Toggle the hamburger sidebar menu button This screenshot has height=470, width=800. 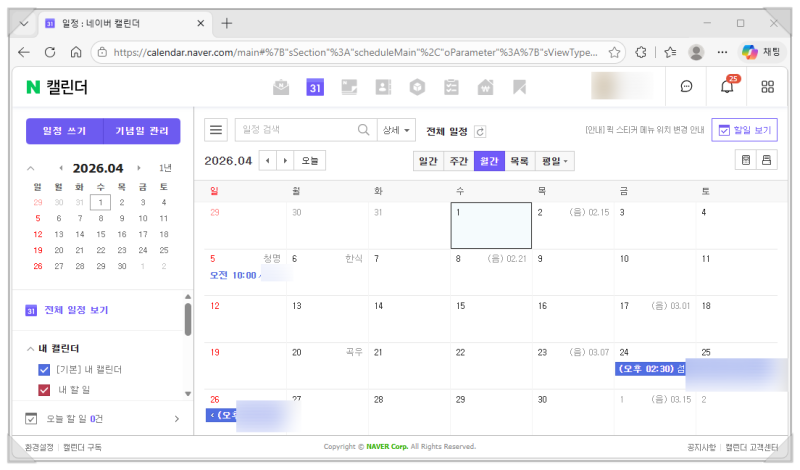click(216, 130)
